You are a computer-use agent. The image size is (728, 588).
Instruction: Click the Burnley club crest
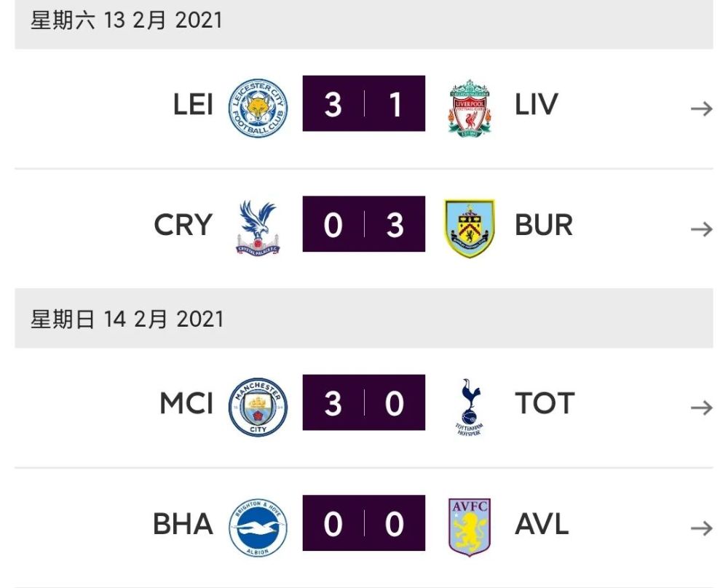470,229
